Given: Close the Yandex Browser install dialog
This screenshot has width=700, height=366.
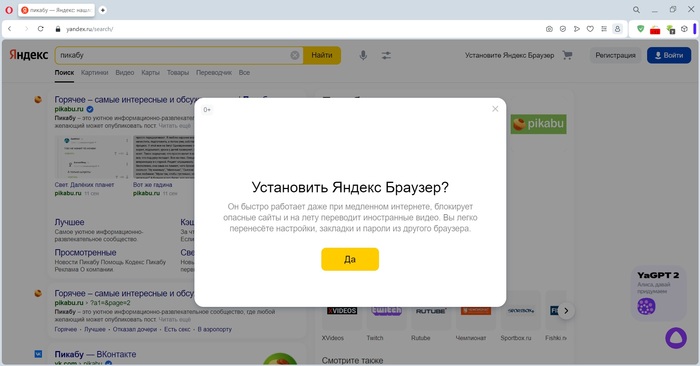Looking at the screenshot, I should [x=495, y=109].
